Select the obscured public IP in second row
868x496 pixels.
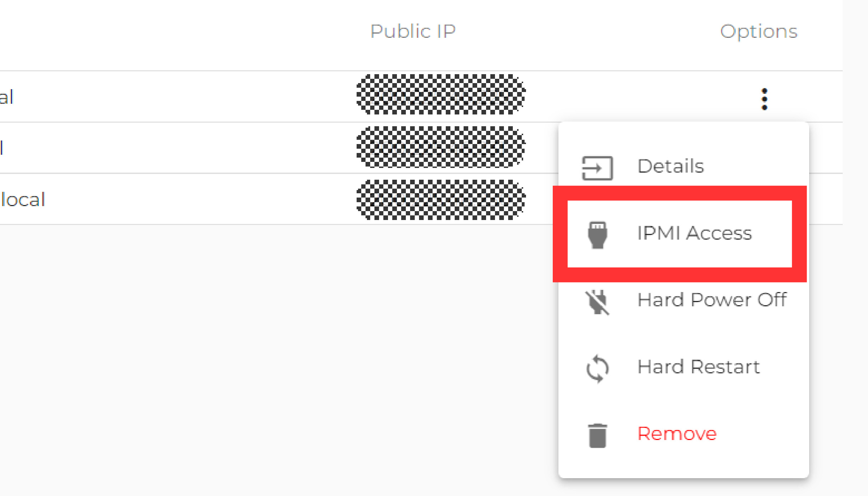point(440,147)
